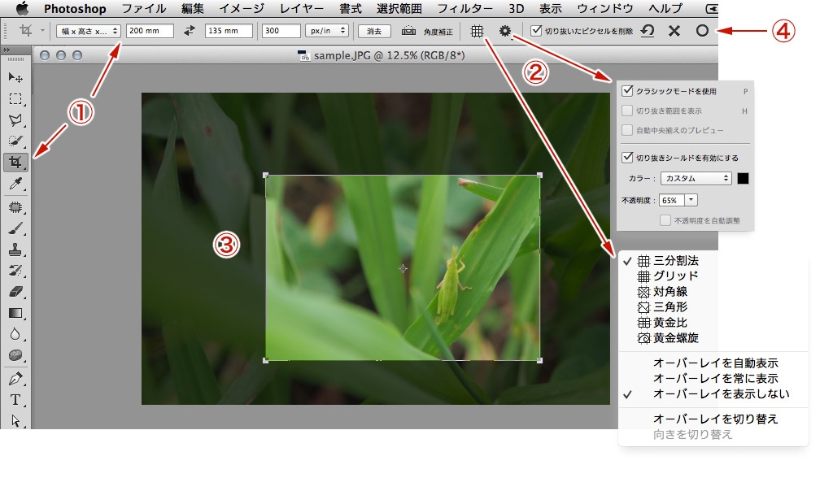833x504 pixels.
Task: Cancel the crop with X icon
Action: pyautogui.click(x=674, y=31)
